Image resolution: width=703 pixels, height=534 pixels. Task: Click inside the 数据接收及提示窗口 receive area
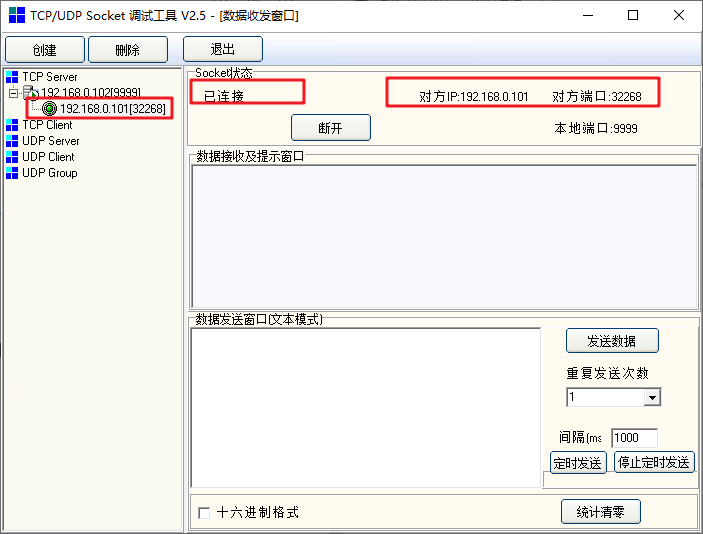[x=444, y=236]
